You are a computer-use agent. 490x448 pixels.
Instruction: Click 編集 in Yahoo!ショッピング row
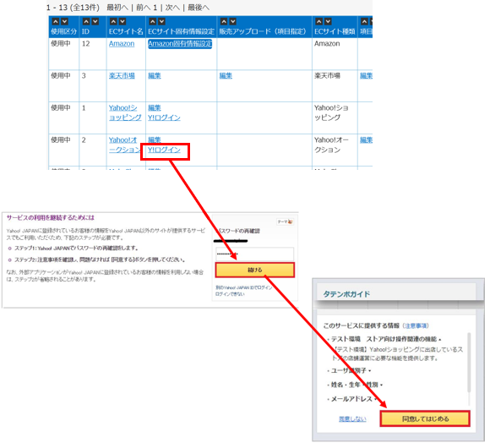tap(155, 108)
